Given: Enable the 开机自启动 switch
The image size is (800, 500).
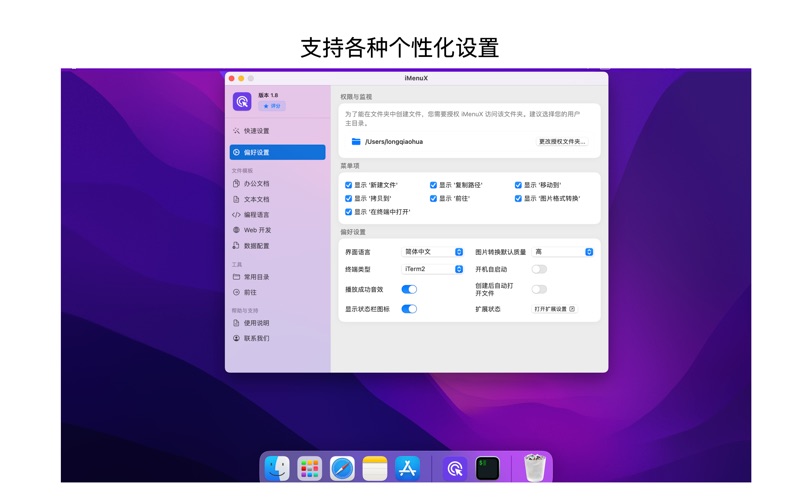Looking at the screenshot, I should (539, 269).
